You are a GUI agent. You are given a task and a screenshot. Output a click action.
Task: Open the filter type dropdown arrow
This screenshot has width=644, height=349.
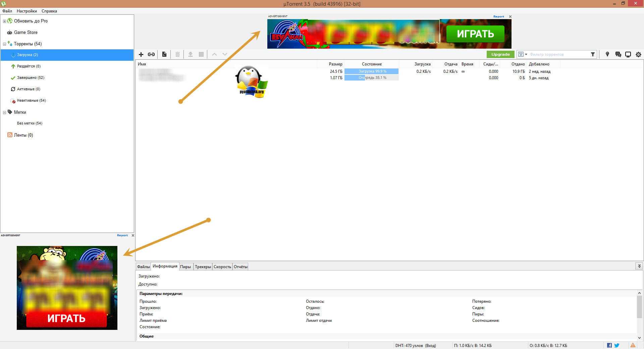point(526,54)
